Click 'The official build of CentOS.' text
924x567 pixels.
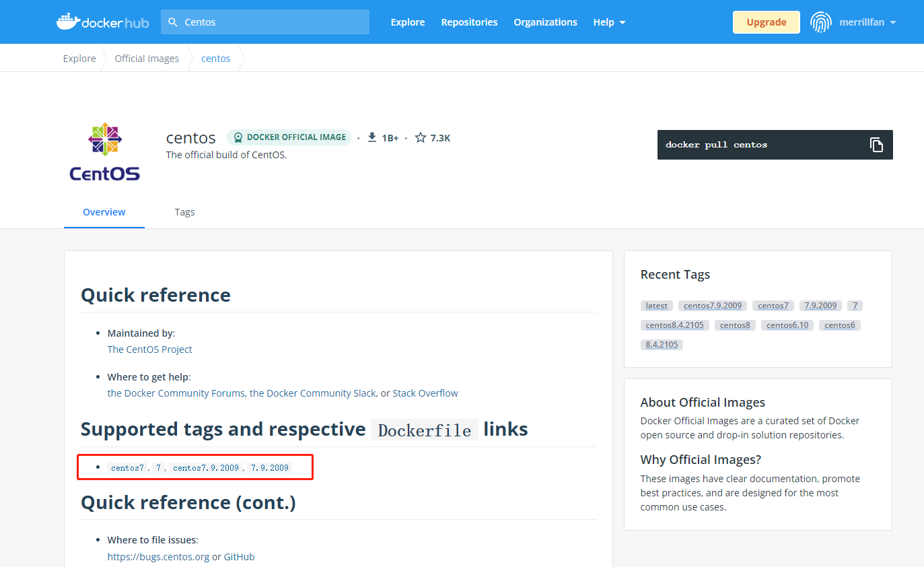click(x=227, y=155)
